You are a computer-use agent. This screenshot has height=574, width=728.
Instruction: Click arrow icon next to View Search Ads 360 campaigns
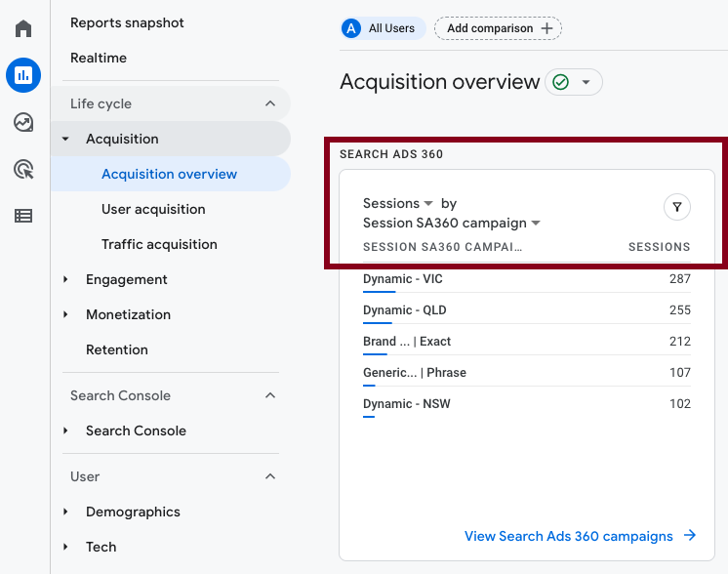[690, 536]
